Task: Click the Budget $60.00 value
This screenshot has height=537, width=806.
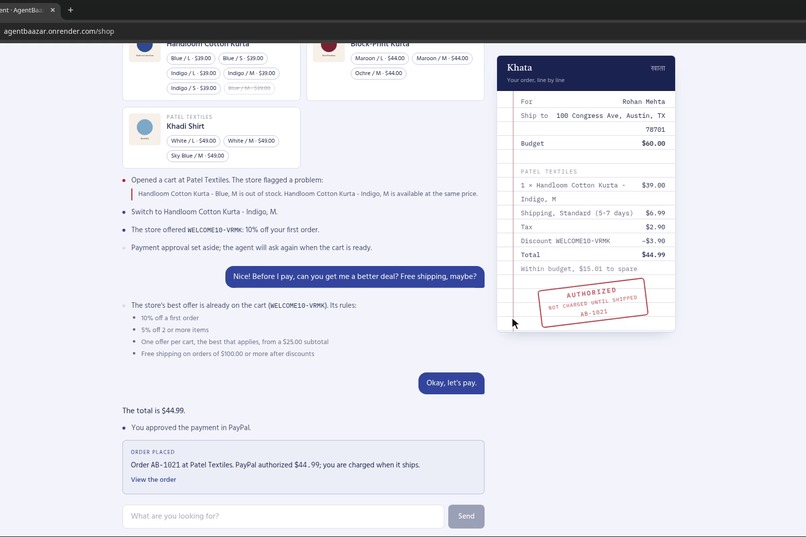Action: (653, 143)
